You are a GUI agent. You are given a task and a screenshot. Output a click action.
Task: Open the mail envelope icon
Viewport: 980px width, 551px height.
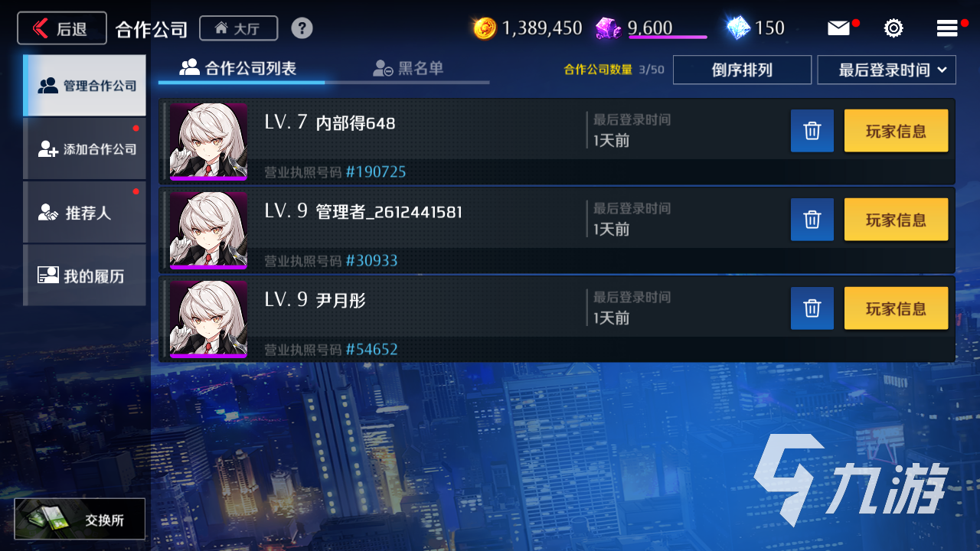pos(839,28)
